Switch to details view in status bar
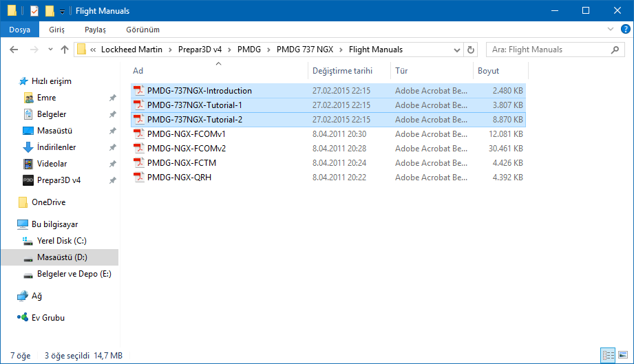634x364 pixels. pyautogui.click(x=608, y=356)
